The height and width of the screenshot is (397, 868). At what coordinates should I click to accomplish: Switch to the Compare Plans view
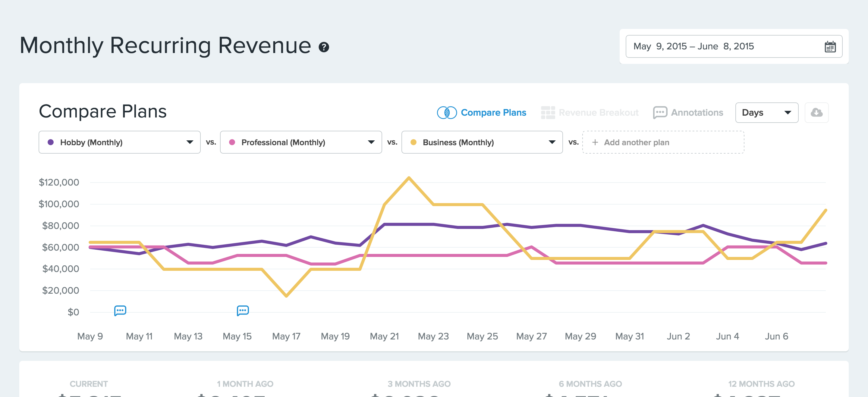coord(493,112)
